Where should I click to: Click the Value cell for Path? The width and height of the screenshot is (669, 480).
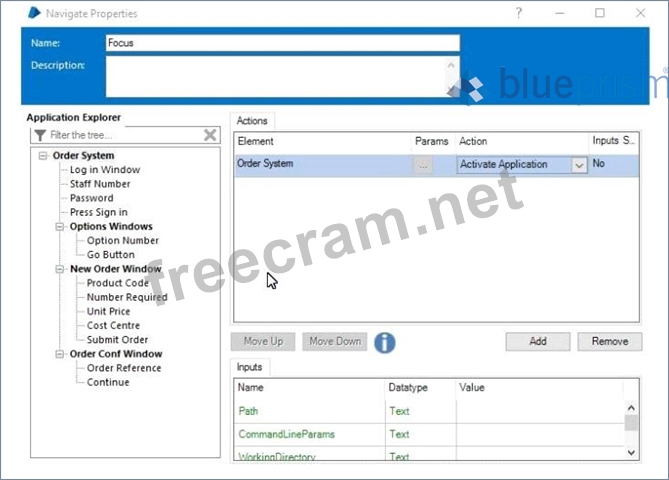pos(539,411)
